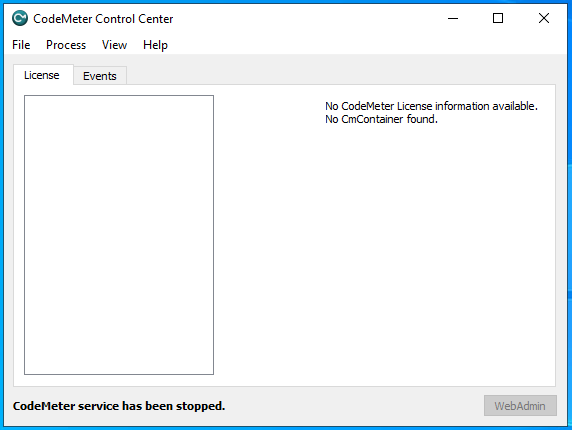572x430 pixels.
Task: Click the 'CodeMeter Control Center' title text
Action: click(103, 19)
